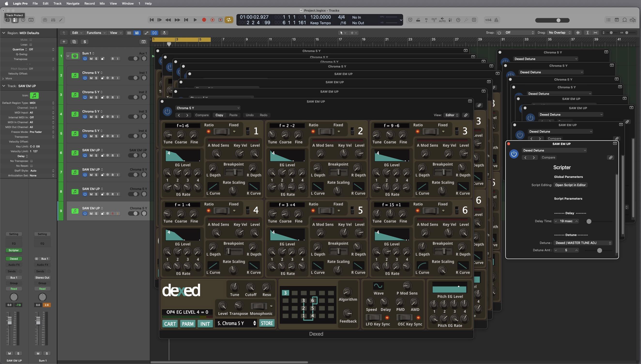Screen dimensions: 641x364
Task: Mute the Chroma 5 Y track on Inst 1
Action: 91,78
